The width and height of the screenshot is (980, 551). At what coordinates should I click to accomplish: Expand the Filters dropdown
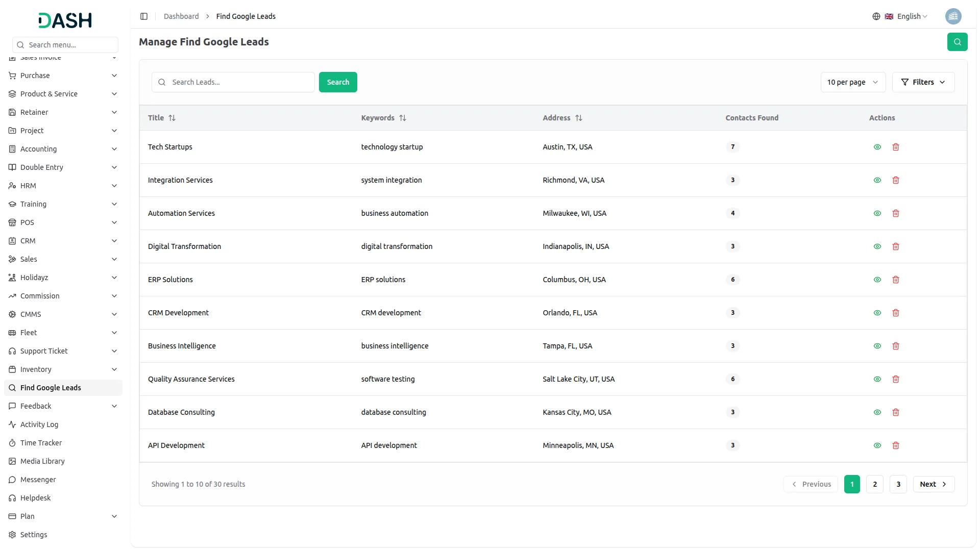[x=923, y=82]
